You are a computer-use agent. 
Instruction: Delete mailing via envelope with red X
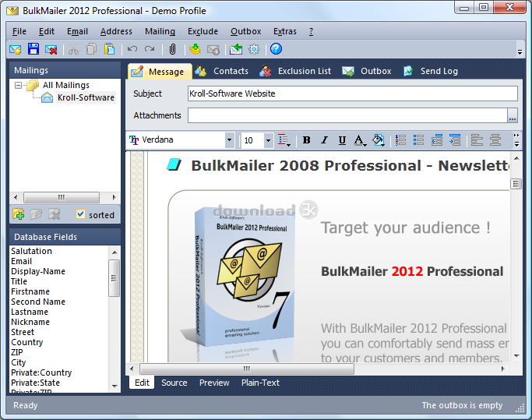coord(51,50)
